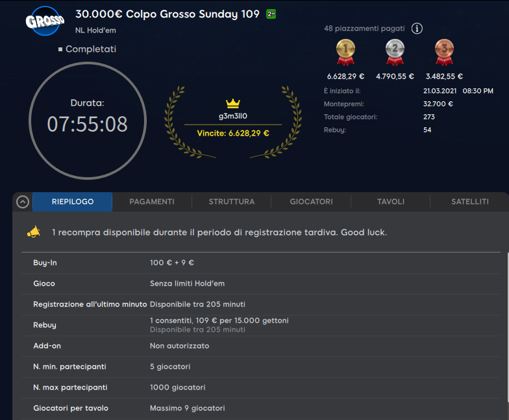Click the Colpo Grosso tournament logo
Screen dimensions: 509x420
45,21
